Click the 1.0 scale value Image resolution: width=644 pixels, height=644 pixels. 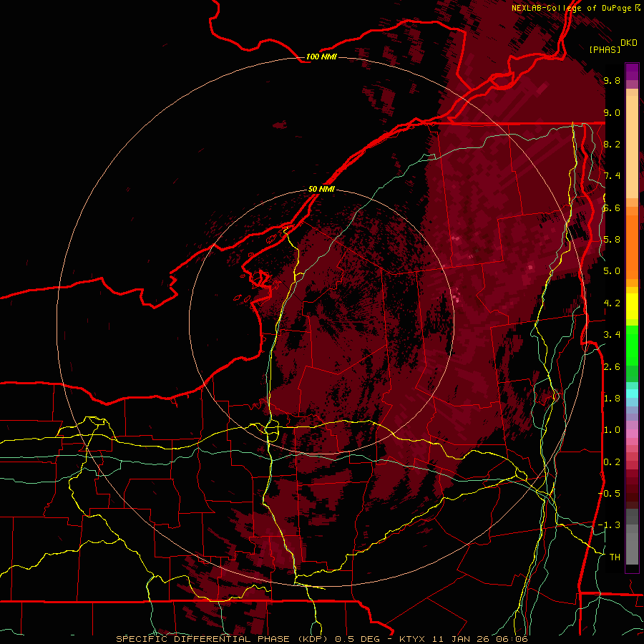click(x=612, y=430)
